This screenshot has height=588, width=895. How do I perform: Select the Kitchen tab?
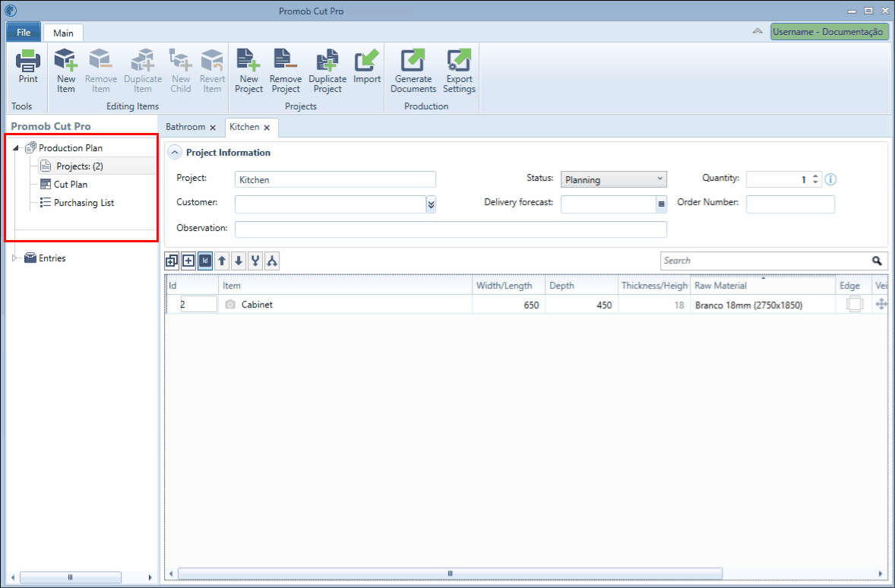[245, 128]
